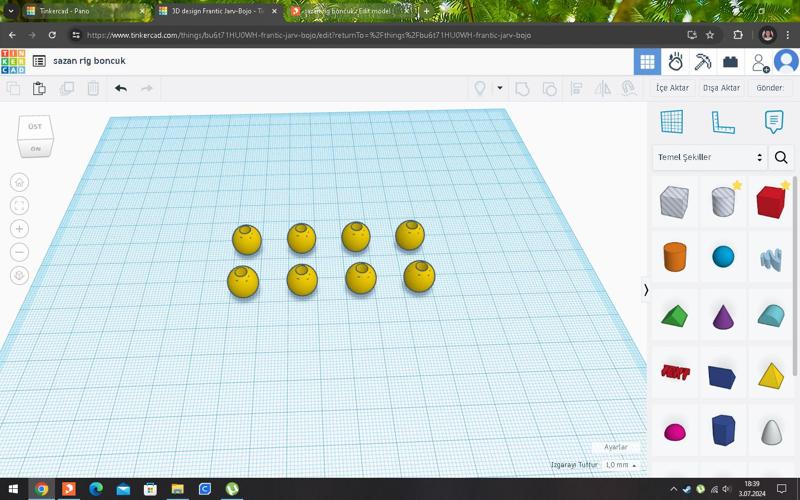Click the Ungroup shapes icon
Viewport: 800px width, 500px height.
[x=549, y=89]
